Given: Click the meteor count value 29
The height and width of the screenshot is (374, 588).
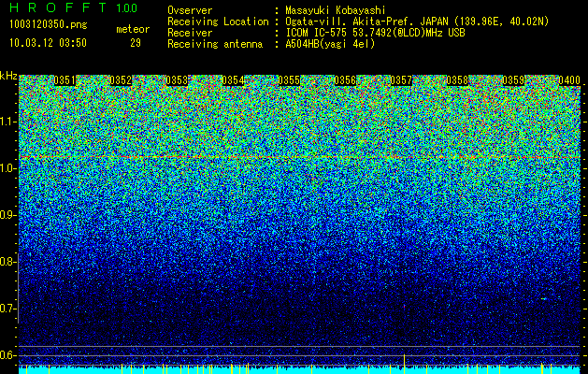Looking at the screenshot, I should pos(136,43).
